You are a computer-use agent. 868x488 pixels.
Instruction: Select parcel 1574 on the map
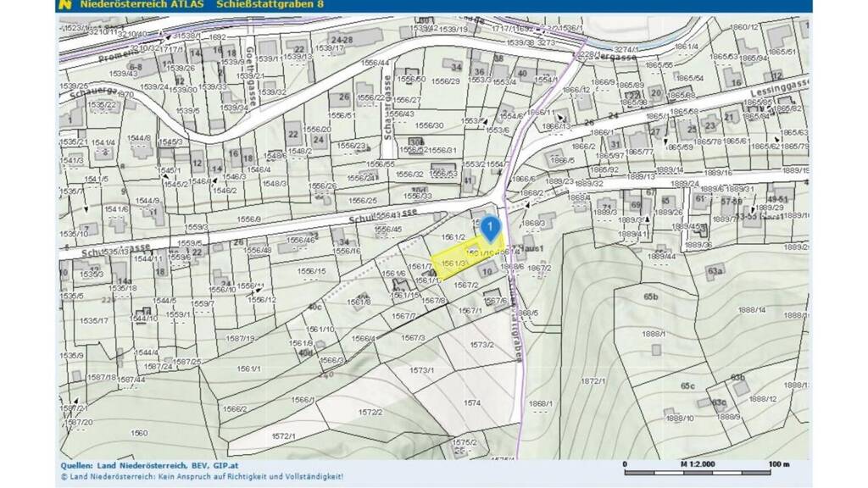click(x=472, y=403)
